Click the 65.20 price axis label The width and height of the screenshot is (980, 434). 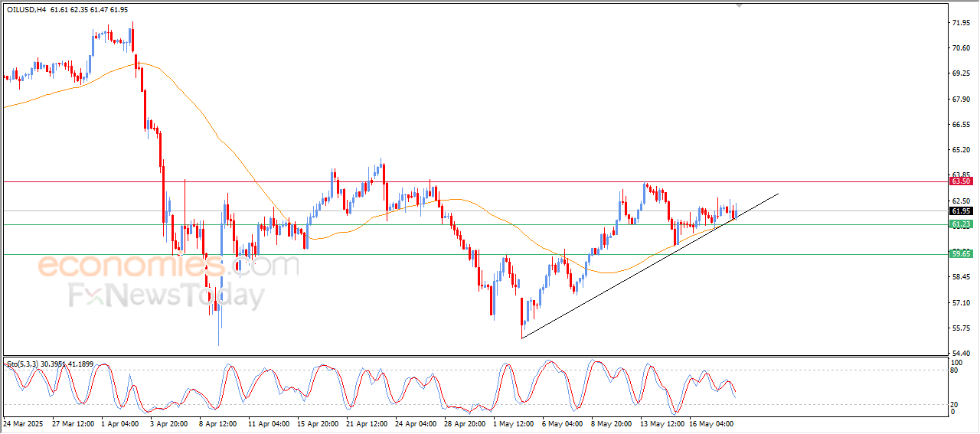coord(961,149)
